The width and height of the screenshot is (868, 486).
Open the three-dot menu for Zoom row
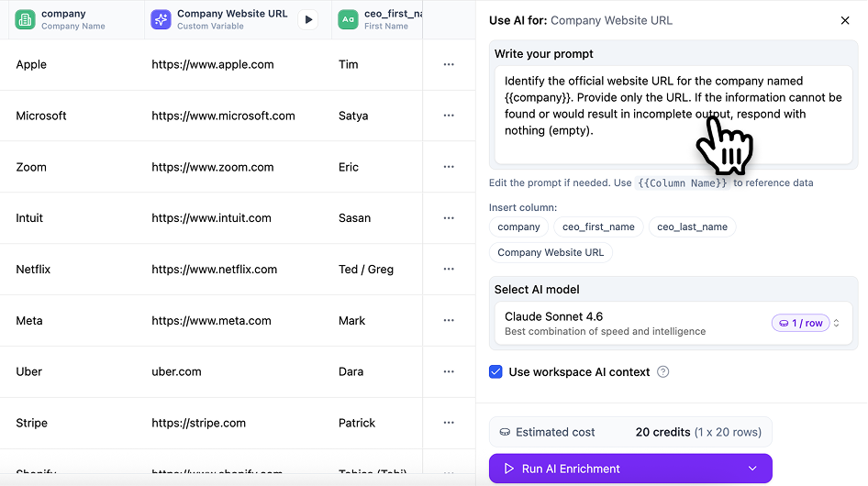(x=449, y=167)
